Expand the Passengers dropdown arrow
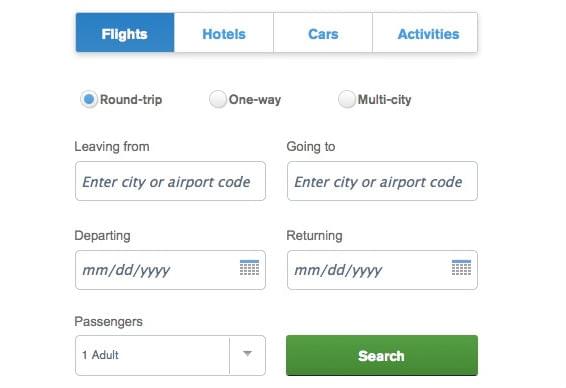566x388 pixels. tap(247, 354)
